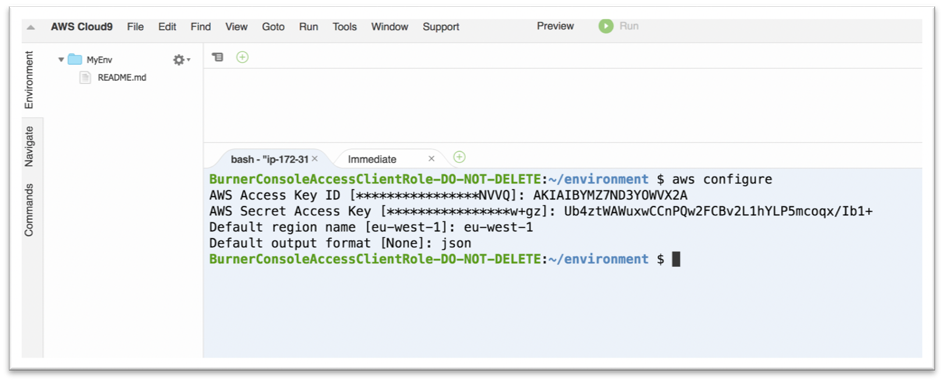Viewport: 943px width, 381px height.
Task: Open environment settings gear icon
Action: [x=179, y=60]
